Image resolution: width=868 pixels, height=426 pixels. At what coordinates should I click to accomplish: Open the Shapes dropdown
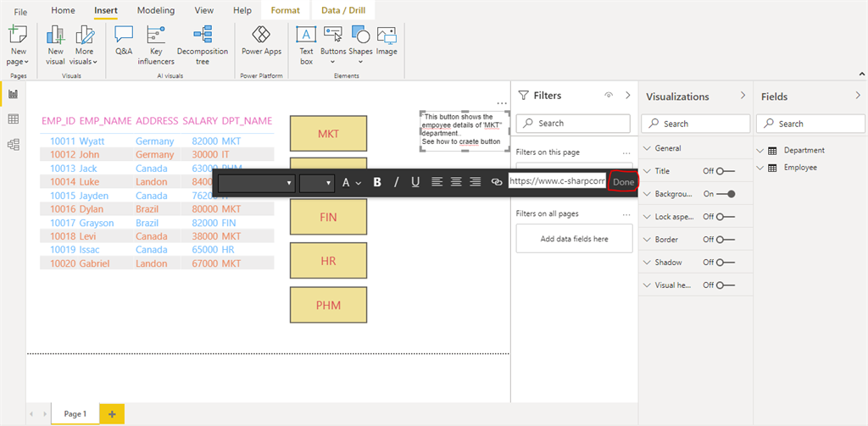360,47
